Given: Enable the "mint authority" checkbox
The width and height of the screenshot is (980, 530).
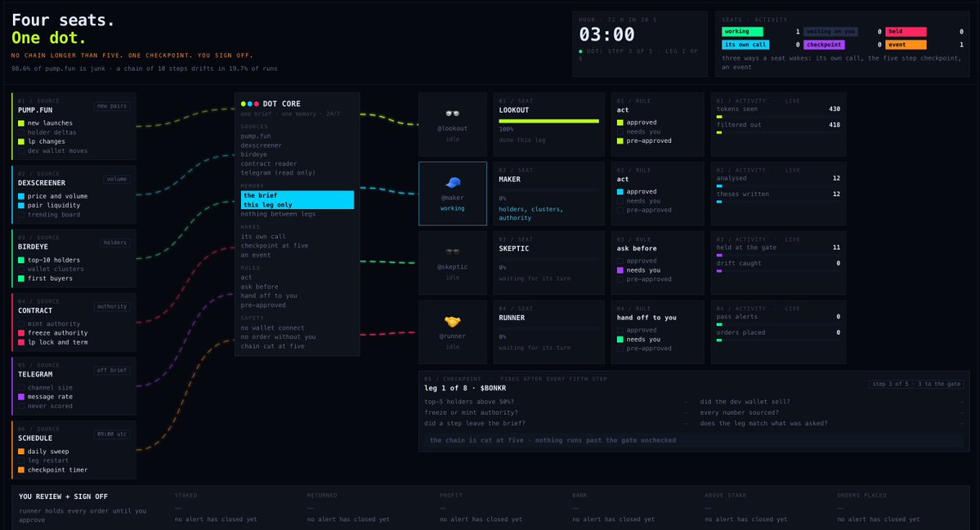Looking at the screenshot, I should tap(21, 324).
